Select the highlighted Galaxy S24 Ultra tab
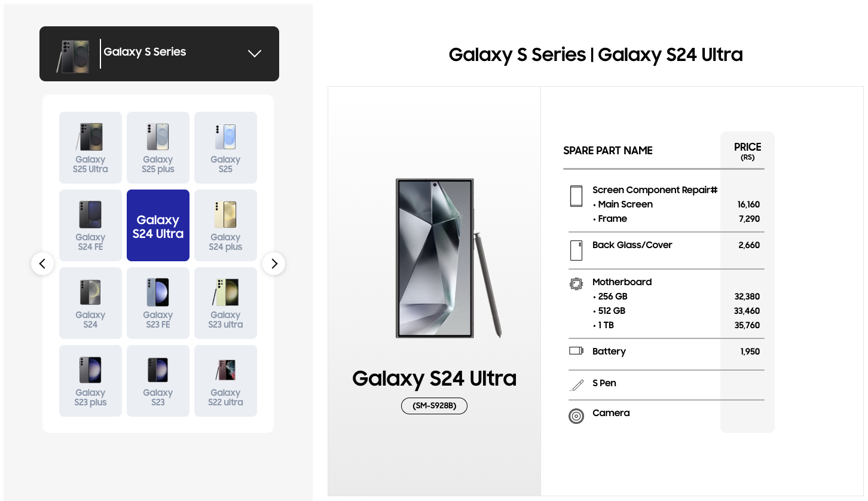Viewport: 868px width, 501px height. click(158, 226)
